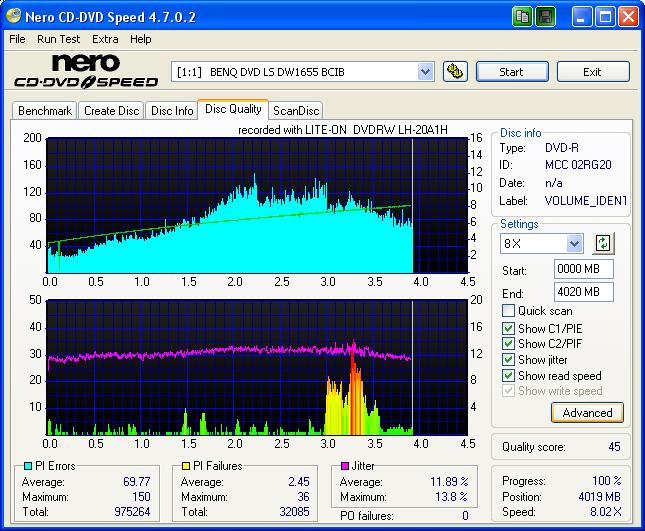Click the Start field showing 0000 MB
Image resolution: width=645 pixels, height=531 pixels.
(584, 269)
